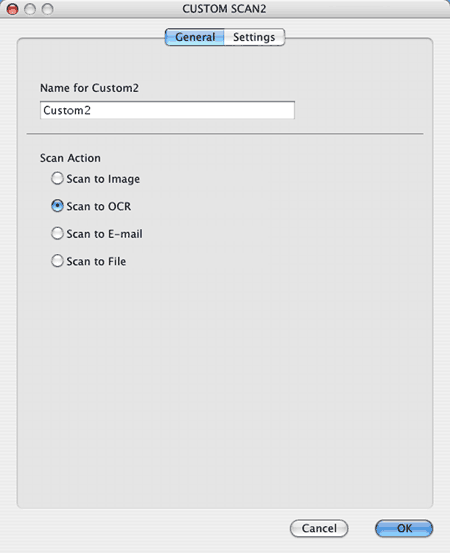Minimize window using the yellow title bar button
The width and height of the screenshot is (450, 553).
[x=30, y=9]
